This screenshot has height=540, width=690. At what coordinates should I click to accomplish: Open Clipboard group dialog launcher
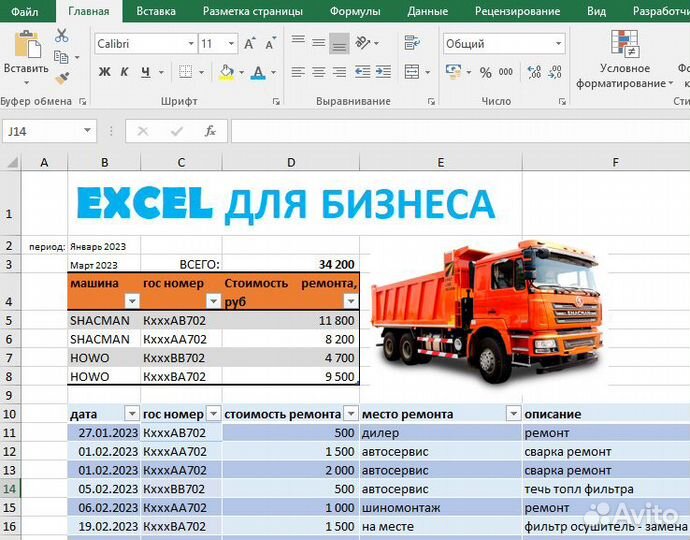[82, 102]
